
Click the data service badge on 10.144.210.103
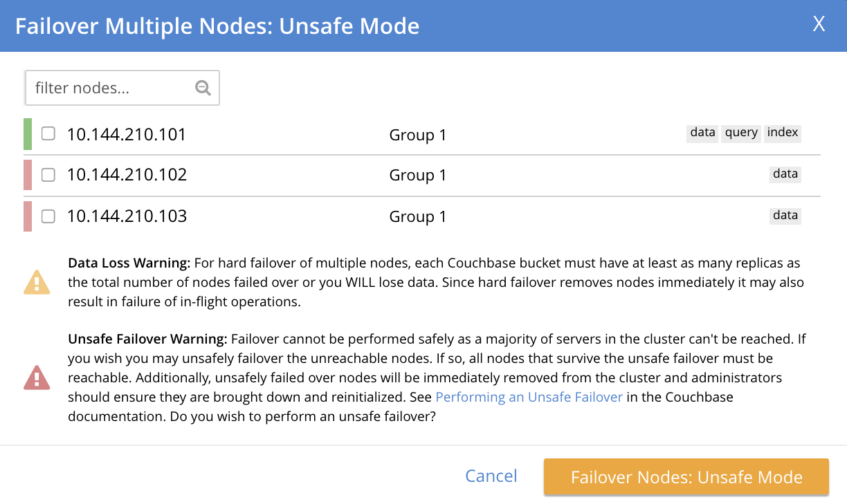coord(785,216)
